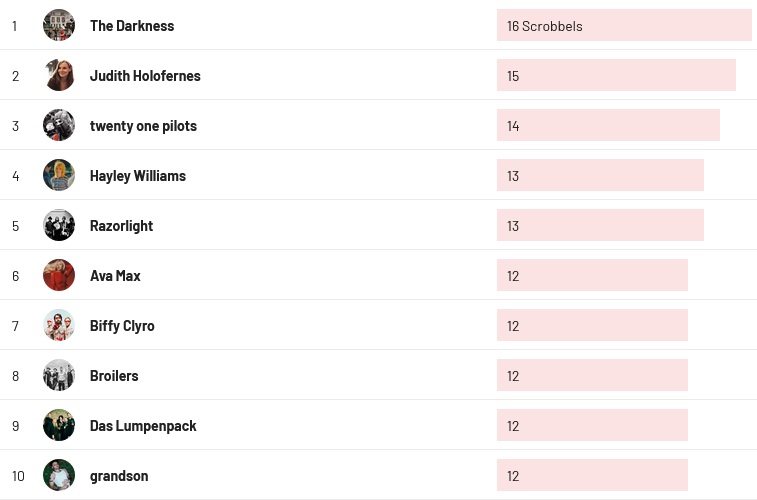This screenshot has height=500, width=757.
Task: Click Razorlight band avatar
Action: click(59, 225)
